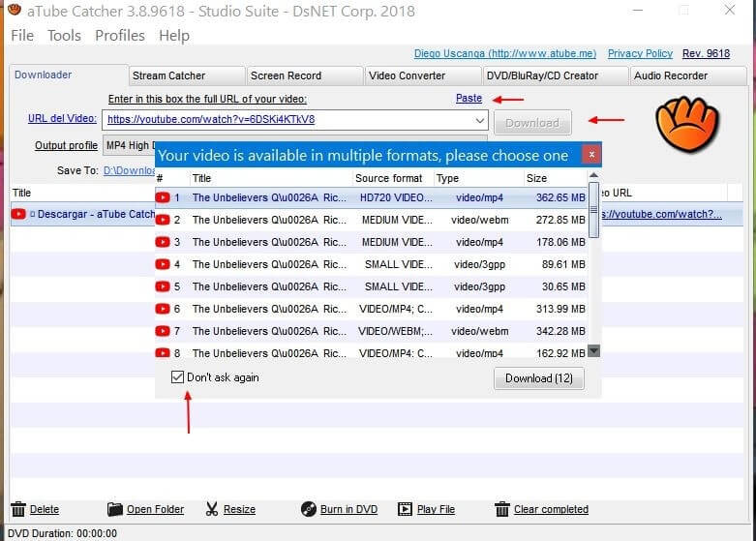Open the Privacy Policy link

640,53
